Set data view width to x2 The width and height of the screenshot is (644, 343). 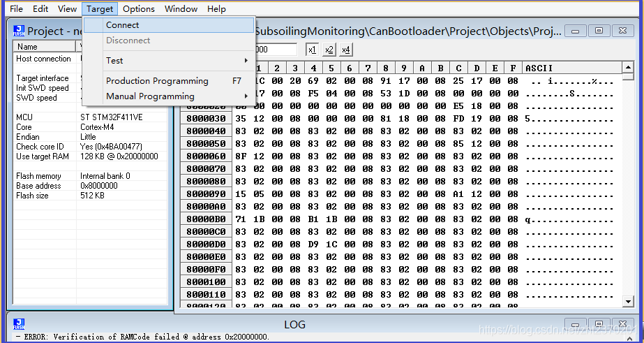[x=329, y=50]
